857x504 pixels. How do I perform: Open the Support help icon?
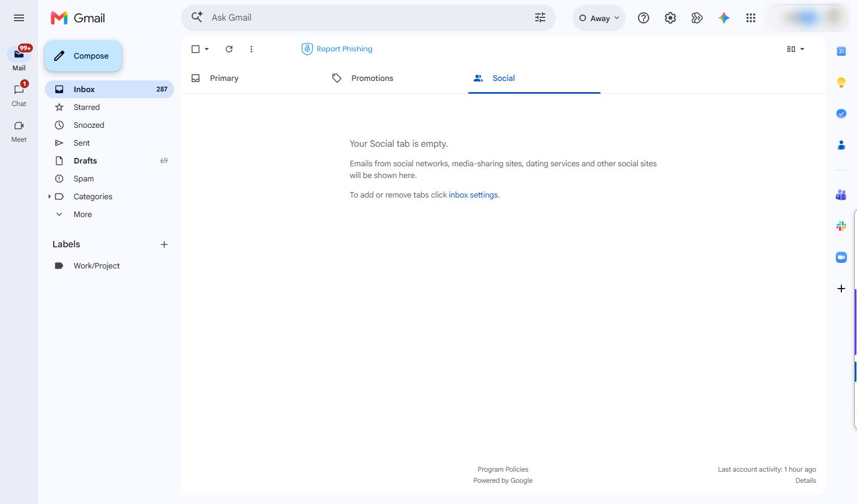pos(644,18)
